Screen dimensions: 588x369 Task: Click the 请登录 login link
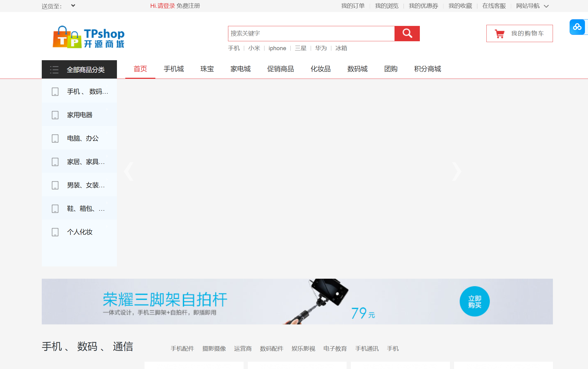(166, 6)
